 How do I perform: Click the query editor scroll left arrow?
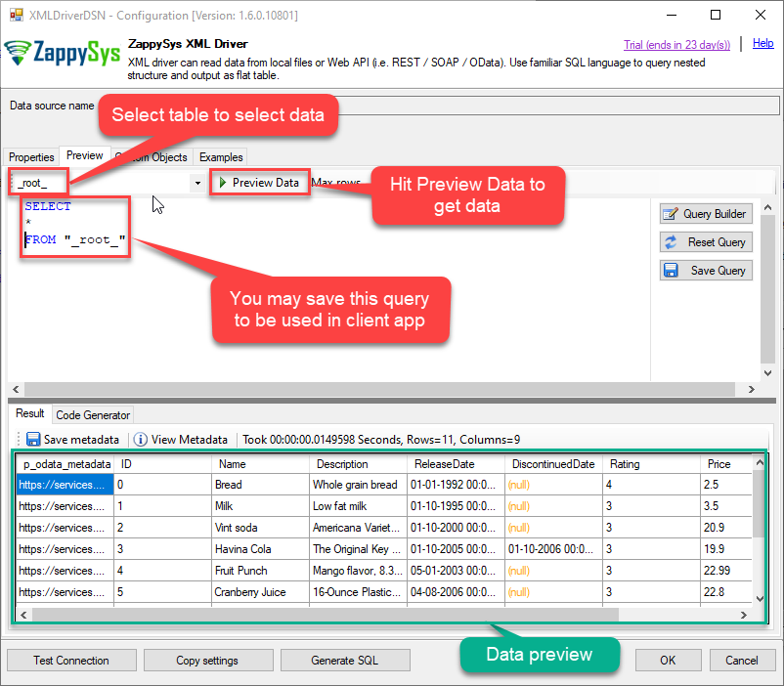coord(16,389)
